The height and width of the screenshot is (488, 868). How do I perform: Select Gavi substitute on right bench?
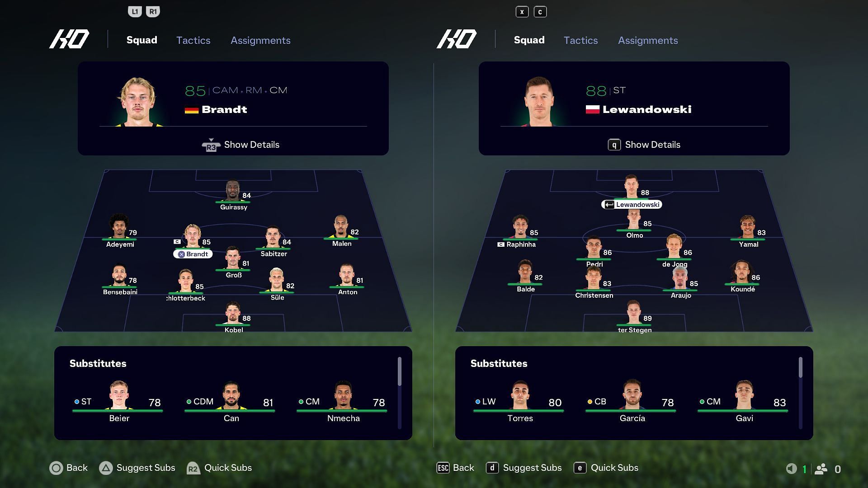744,402
